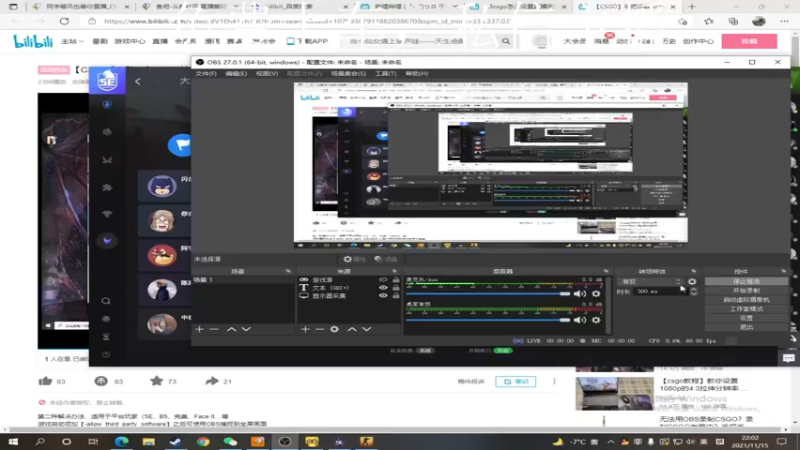Click the start recording button in OBS
This screenshot has width=800, height=450.
(x=746, y=290)
